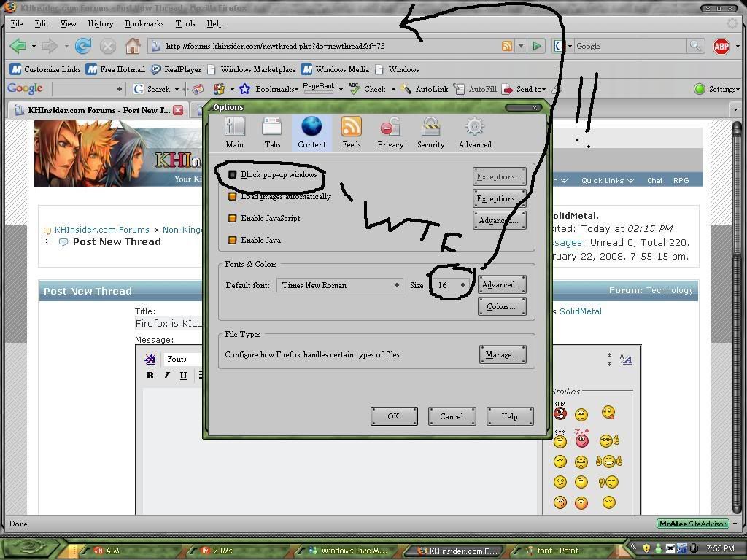Click the KHInsider.com Forums breadcrumb link
Image resolution: width=747 pixels, height=560 pixels.
(x=102, y=230)
